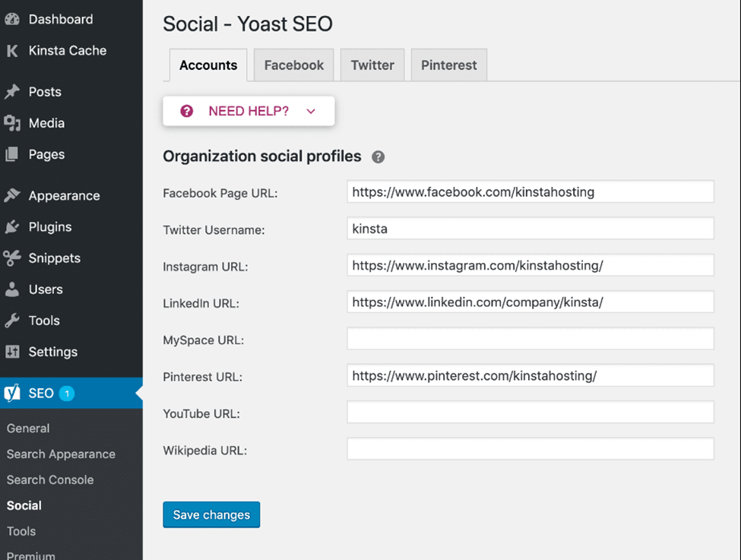Viewport: 741px width, 560px height.
Task: Click the Media library icon
Action: click(x=12, y=123)
